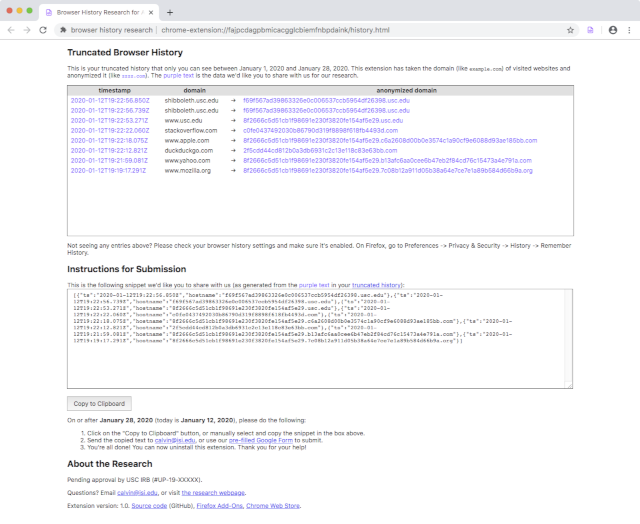Click timestamp 2020-01-12T19:22:53.271Z
Image resolution: width=640 pixels, height=524 pixels.
click(109, 120)
